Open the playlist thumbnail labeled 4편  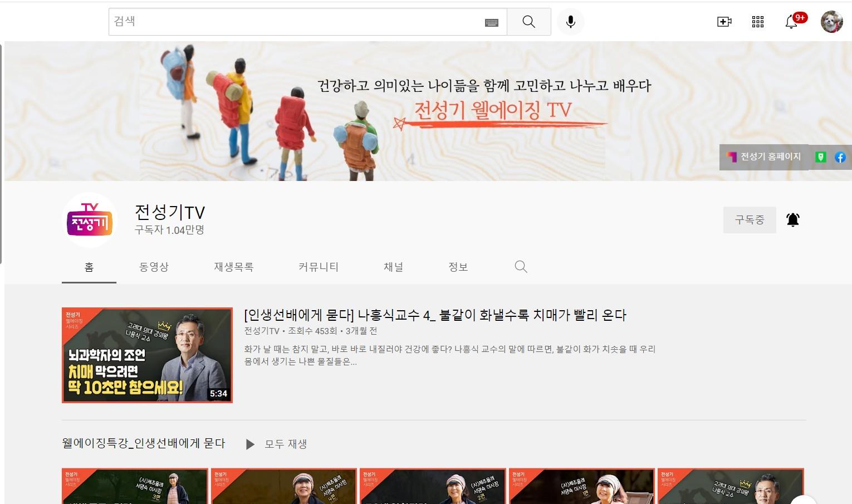click(283, 486)
